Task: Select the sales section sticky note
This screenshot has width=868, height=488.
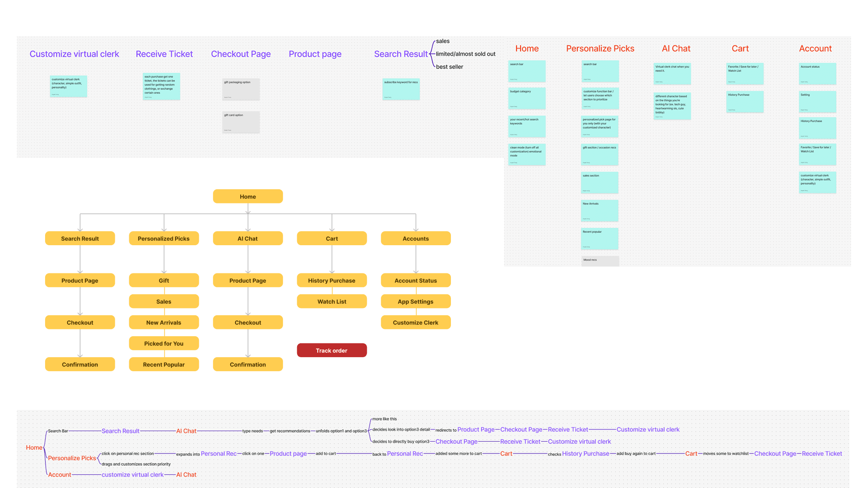Action: coord(600,182)
